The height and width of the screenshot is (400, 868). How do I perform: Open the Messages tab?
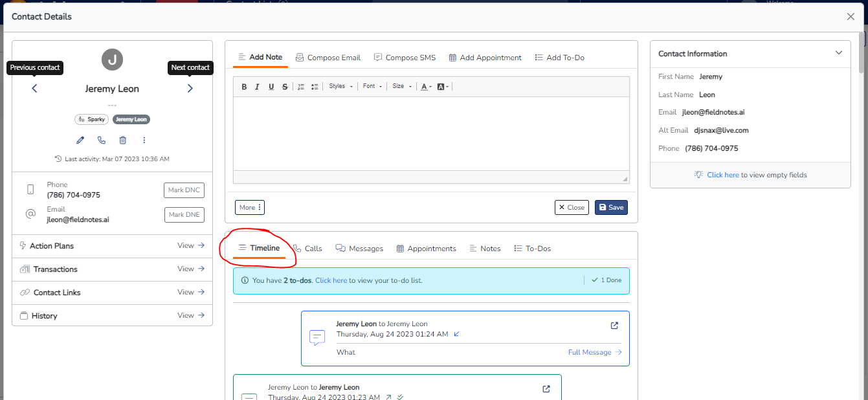[359, 249]
